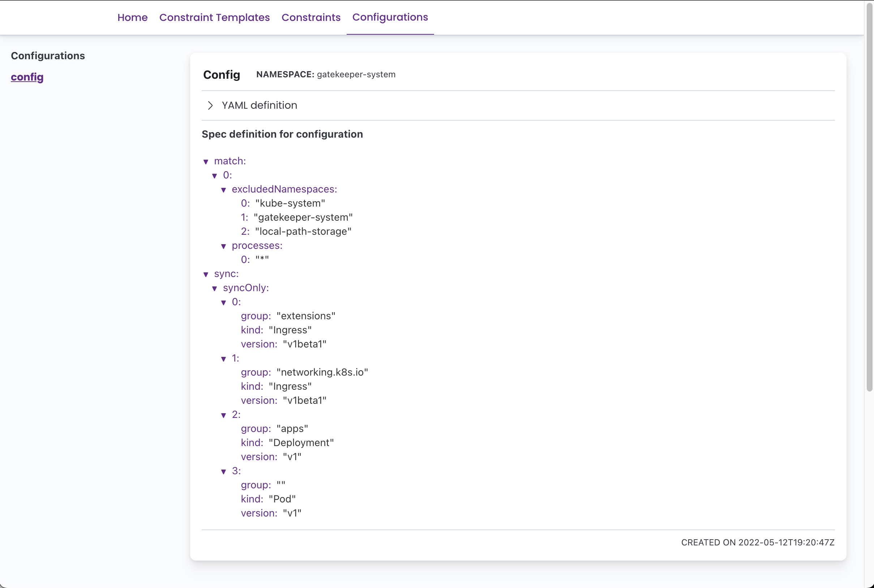Go to Constraint Templates tab
Image resolution: width=874 pixels, height=588 pixels.
click(214, 17)
